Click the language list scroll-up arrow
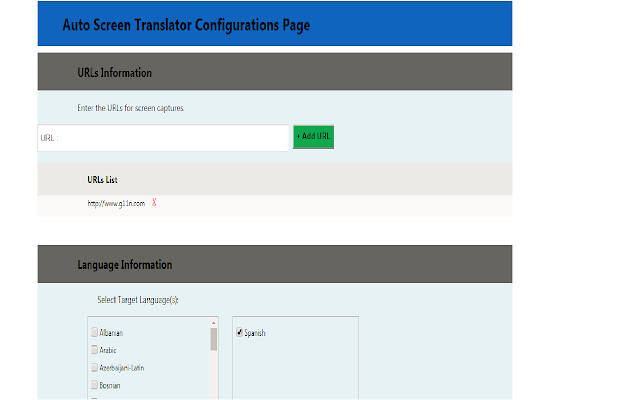This screenshot has width=640, height=400. tap(213, 323)
